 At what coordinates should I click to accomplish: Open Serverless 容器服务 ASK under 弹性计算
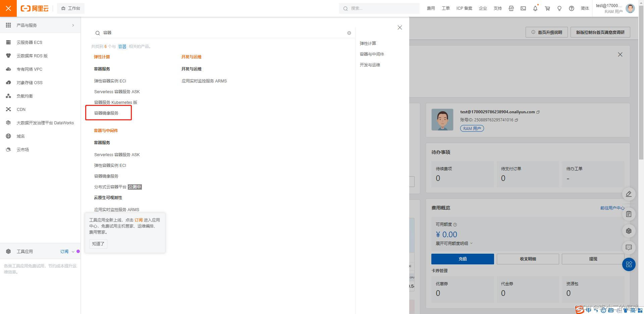(117, 91)
